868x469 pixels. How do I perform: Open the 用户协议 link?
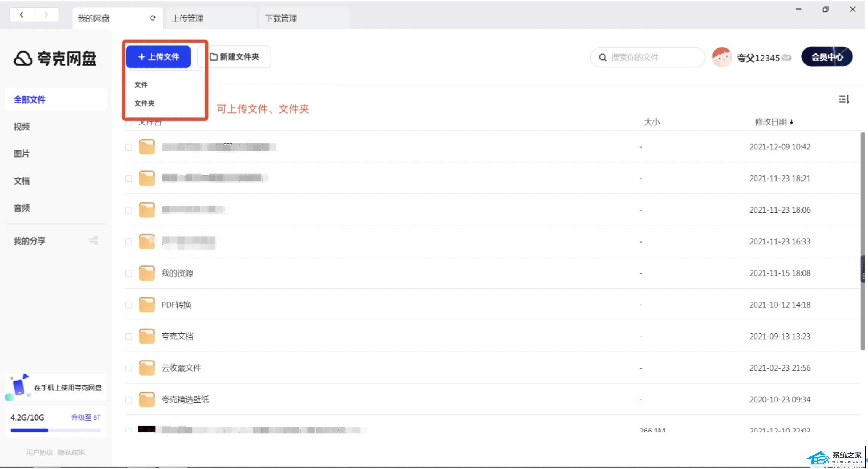(x=40, y=452)
